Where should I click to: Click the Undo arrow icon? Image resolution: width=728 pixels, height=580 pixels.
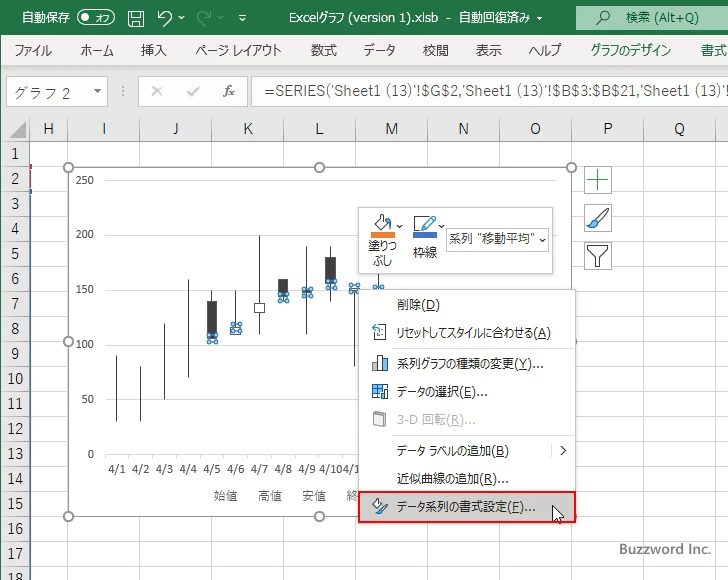pyautogui.click(x=164, y=18)
